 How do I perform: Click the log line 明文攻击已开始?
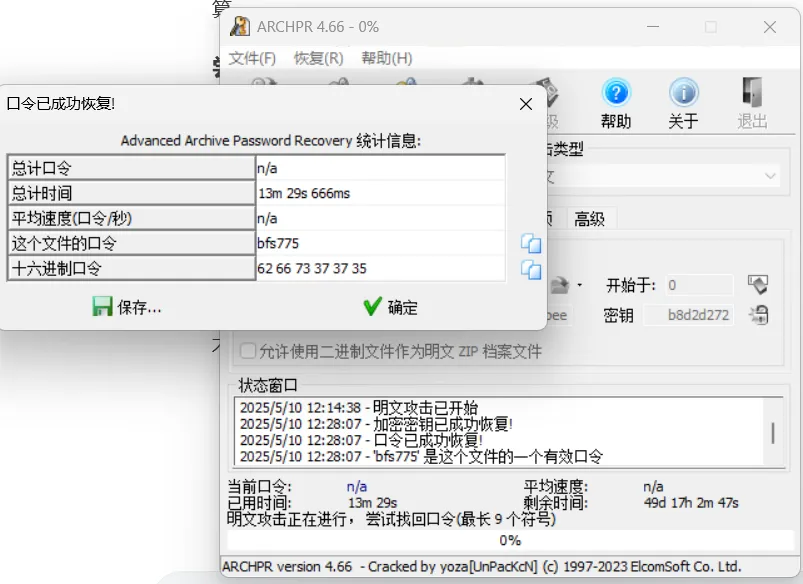tap(359, 408)
